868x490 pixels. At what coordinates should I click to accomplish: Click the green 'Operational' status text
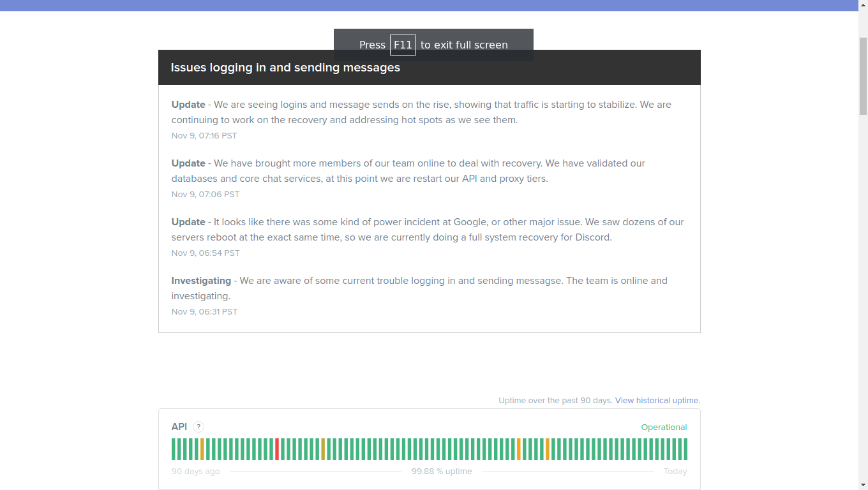click(664, 427)
